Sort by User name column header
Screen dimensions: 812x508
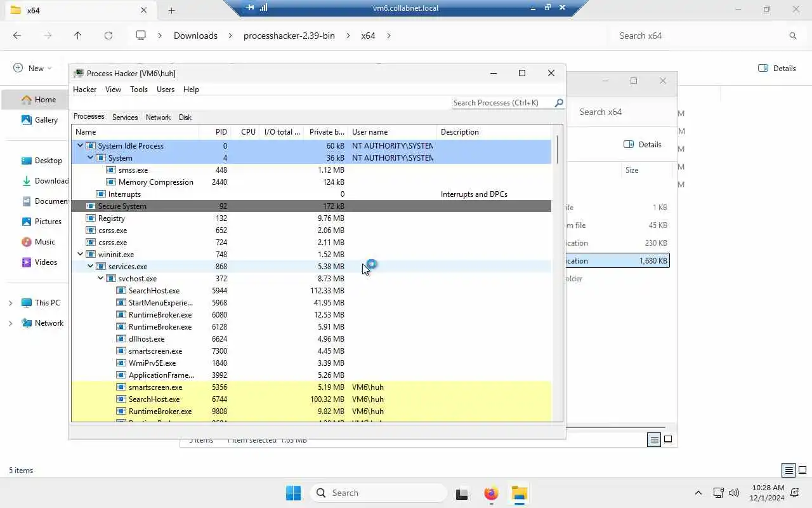click(392, 132)
